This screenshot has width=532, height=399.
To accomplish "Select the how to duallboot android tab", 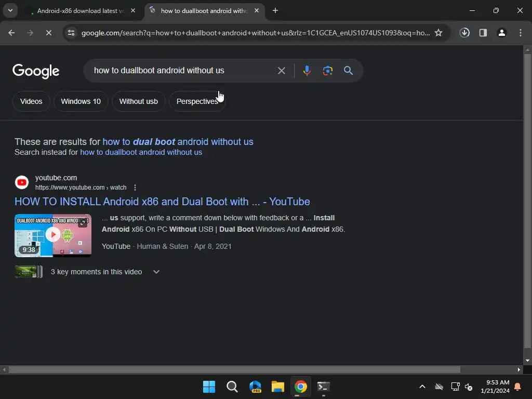I will pos(204,11).
